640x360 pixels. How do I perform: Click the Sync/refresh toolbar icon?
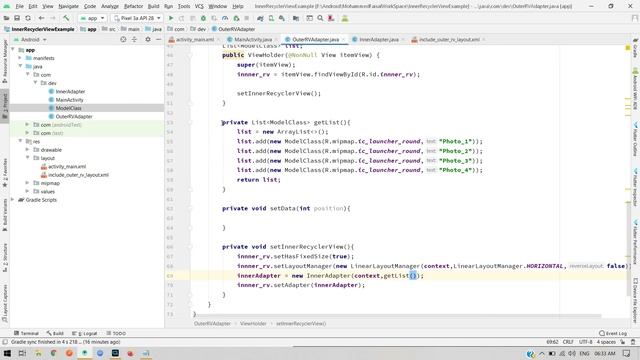point(28,18)
